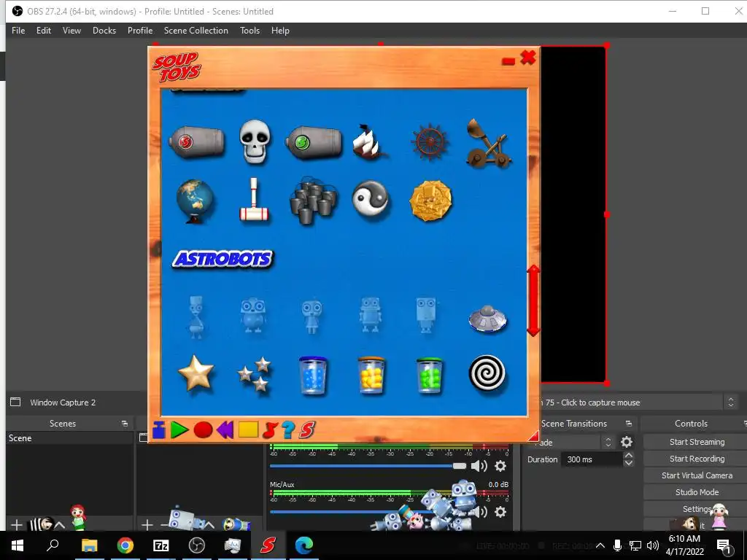Image resolution: width=747 pixels, height=560 pixels.
Task: Select the ship's steering wheel toy
Action: coord(430,142)
